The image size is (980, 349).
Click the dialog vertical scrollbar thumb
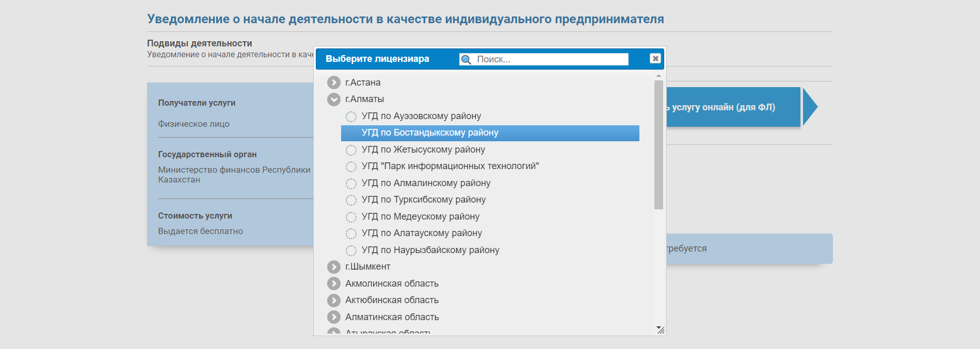tap(658, 145)
